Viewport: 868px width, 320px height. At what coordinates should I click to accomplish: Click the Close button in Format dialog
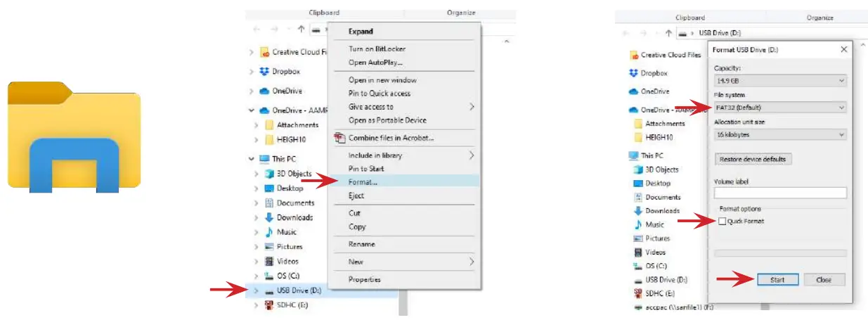[x=824, y=279]
